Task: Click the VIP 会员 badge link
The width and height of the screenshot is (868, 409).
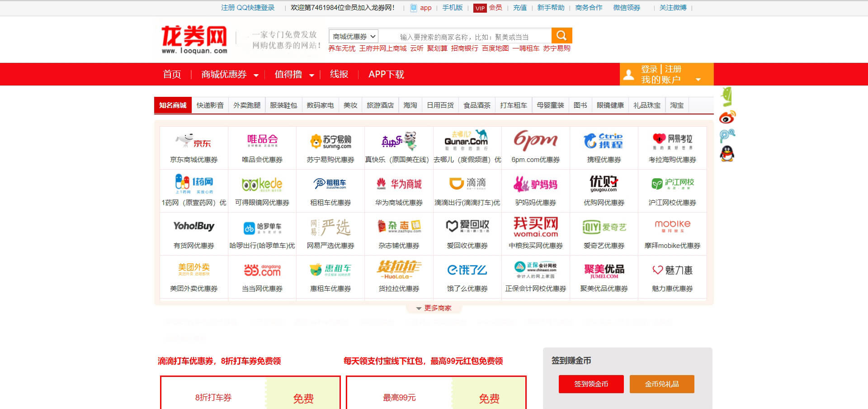Action: coord(488,8)
